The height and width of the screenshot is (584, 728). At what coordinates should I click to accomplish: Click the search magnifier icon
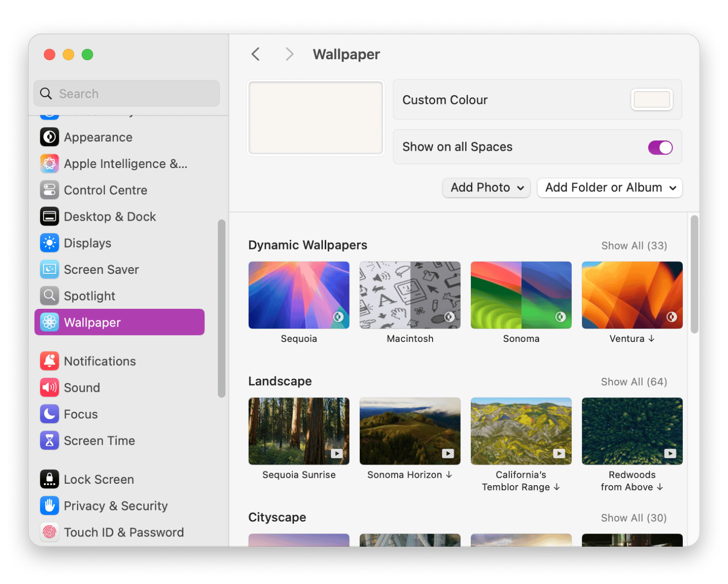46,94
